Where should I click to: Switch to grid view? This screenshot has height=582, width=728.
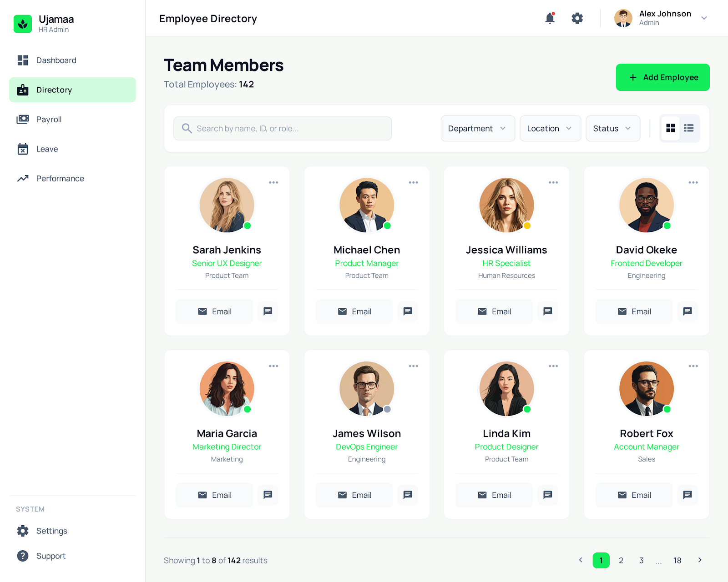pyautogui.click(x=670, y=129)
